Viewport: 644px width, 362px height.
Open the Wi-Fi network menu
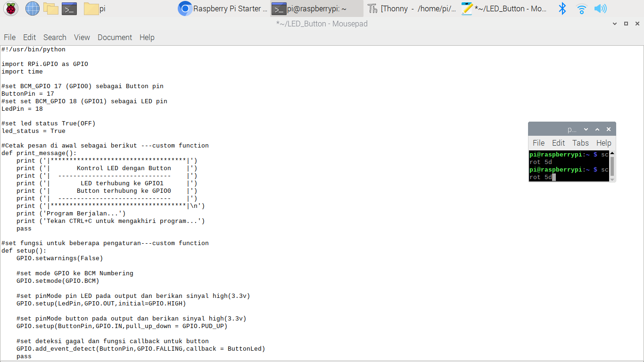[582, 8]
